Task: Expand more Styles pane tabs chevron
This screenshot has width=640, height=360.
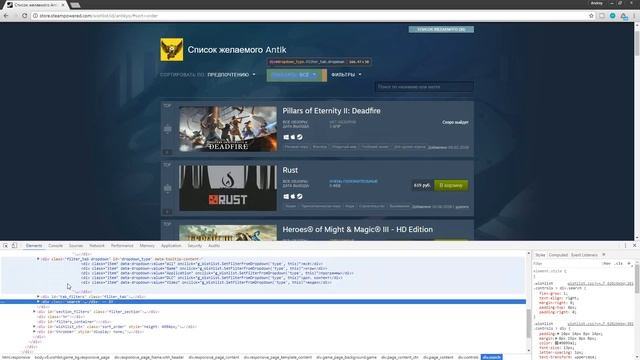Action: 604,255
